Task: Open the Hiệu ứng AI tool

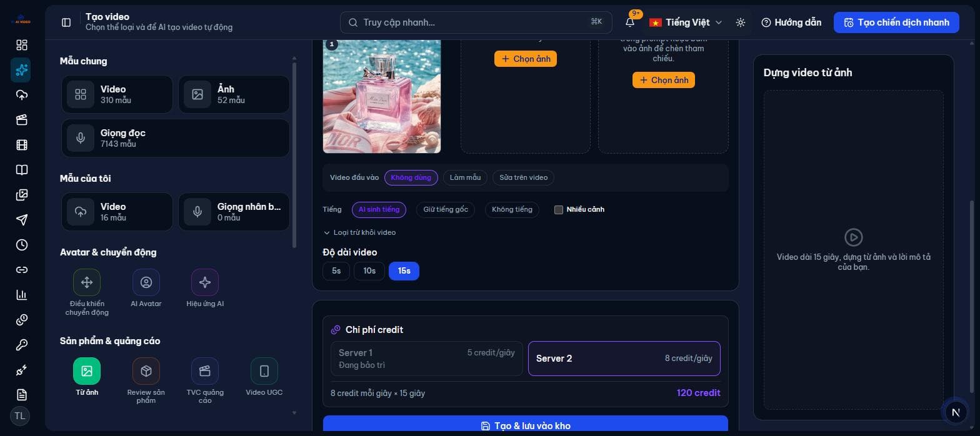Action: [205, 289]
